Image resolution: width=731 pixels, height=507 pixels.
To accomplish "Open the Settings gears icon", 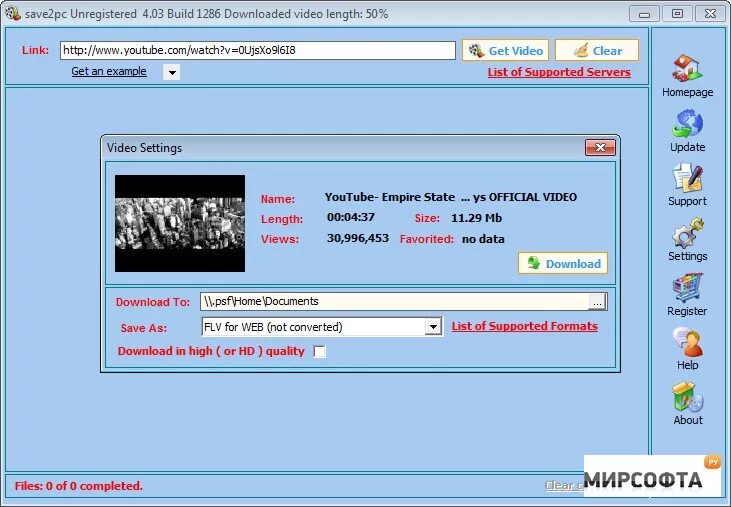I will coord(687,233).
